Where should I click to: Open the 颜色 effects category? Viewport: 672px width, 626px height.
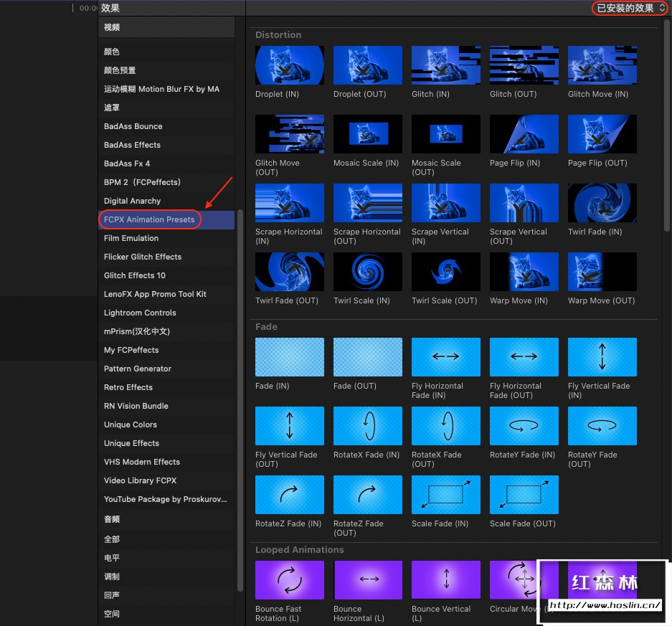[x=166, y=52]
